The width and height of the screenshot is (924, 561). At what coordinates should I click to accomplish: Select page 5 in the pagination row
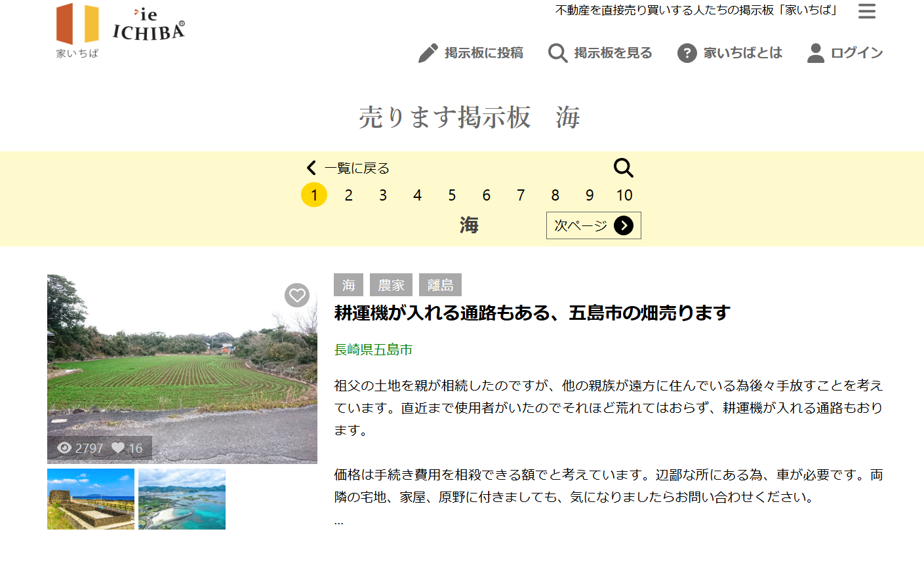pyautogui.click(x=451, y=195)
